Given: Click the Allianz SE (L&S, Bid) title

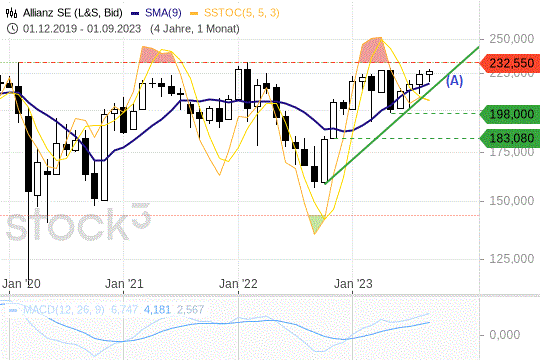Looking at the screenshot, I should pos(73,13).
